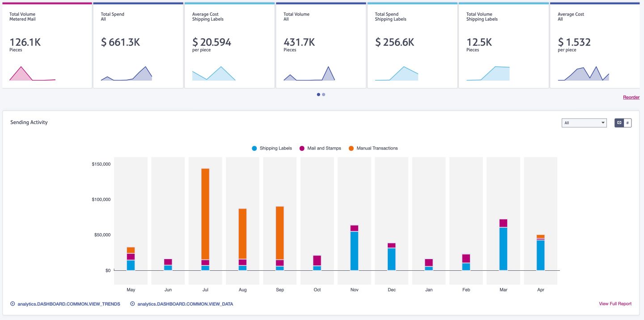
Task: Open the Total Volume All card showing 431.7K
Action: (321, 45)
